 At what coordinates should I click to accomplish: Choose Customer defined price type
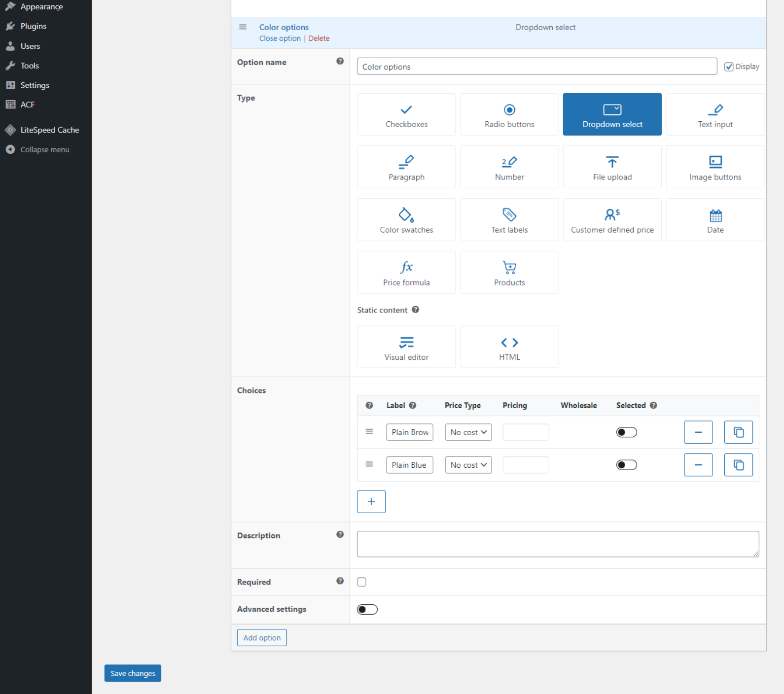pos(612,220)
